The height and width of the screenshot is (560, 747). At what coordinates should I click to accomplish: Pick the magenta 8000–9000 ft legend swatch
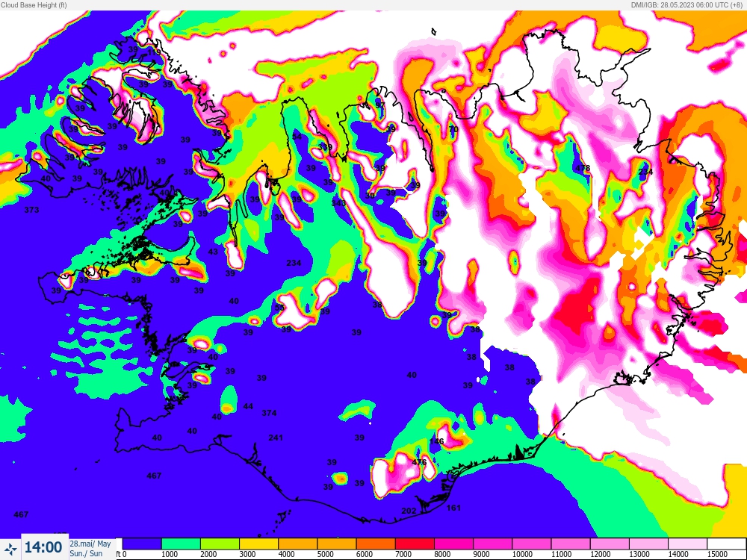coord(453,544)
